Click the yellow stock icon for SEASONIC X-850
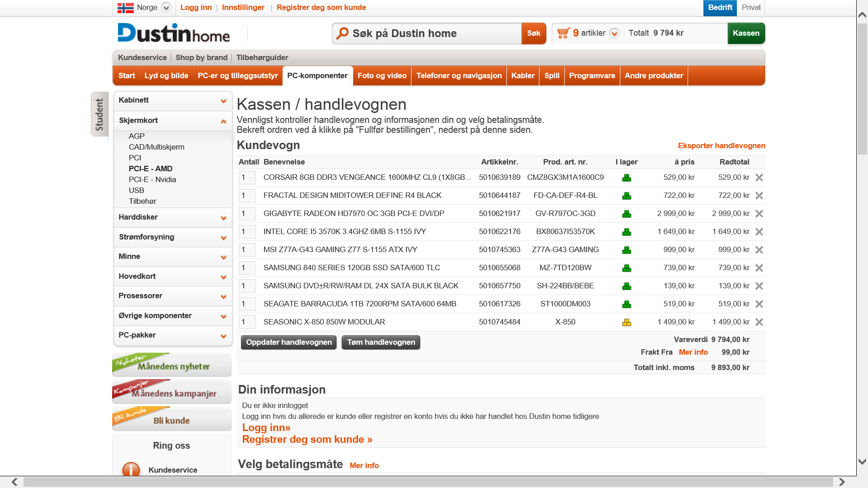This screenshot has width=868, height=488. pyautogui.click(x=626, y=322)
